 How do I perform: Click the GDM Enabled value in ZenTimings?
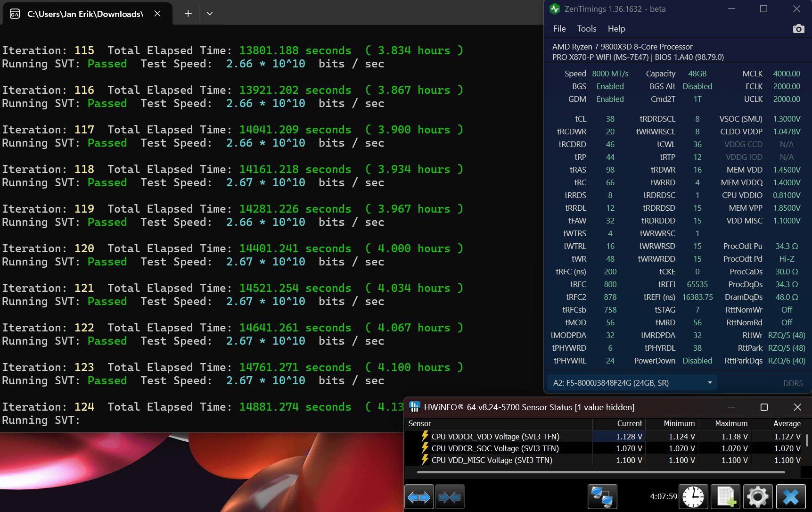click(x=610, y=99)
